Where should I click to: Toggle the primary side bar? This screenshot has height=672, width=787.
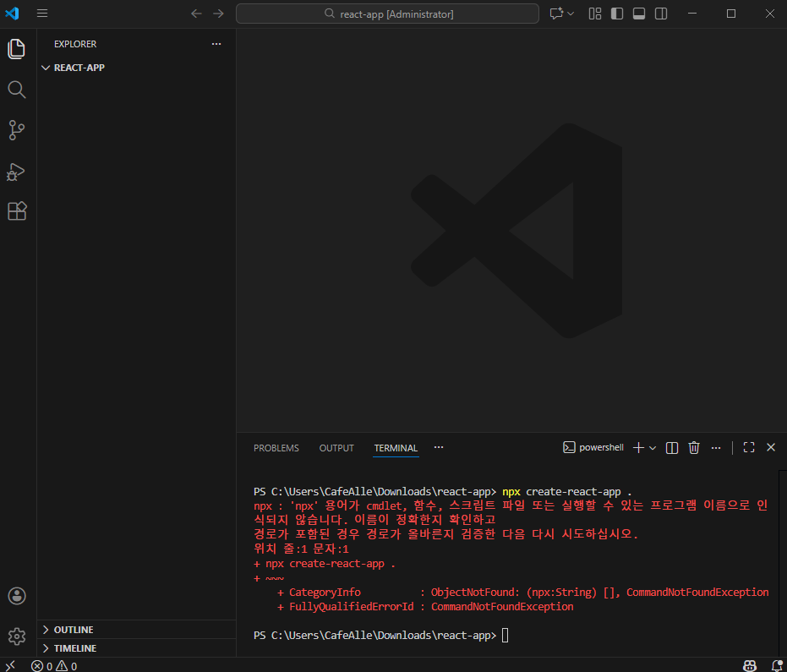click(617, 14)
